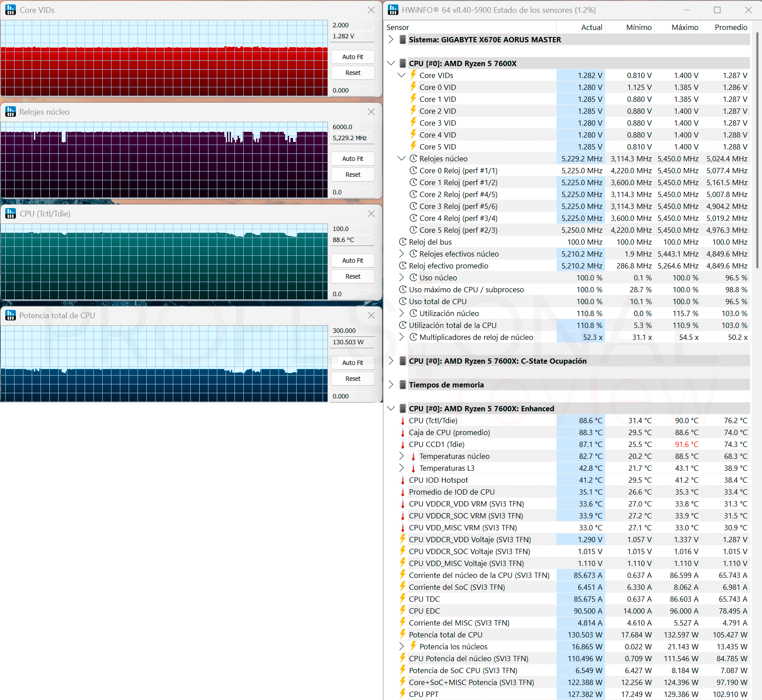
Task: Click the lightning icon next to Core VIDs
Action: tap(413, 75)
